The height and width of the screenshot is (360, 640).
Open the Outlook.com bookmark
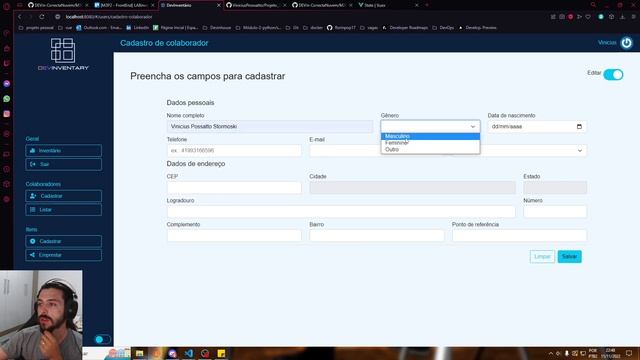[x=99, y=28]
